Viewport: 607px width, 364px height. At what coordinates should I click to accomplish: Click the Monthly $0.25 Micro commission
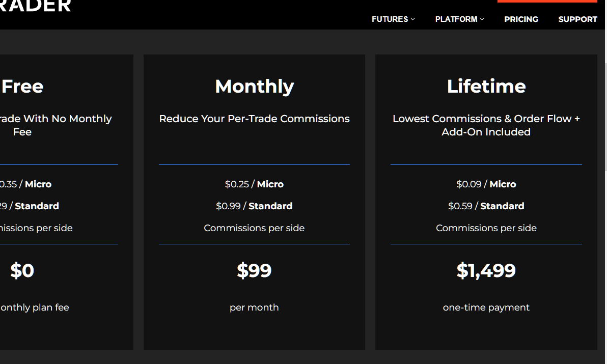pos(254,184)
